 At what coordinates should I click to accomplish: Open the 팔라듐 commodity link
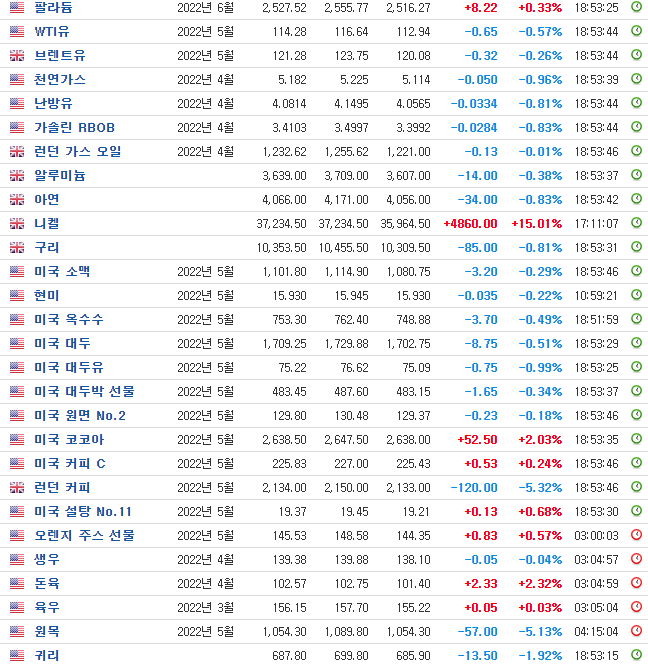(53, 8)
